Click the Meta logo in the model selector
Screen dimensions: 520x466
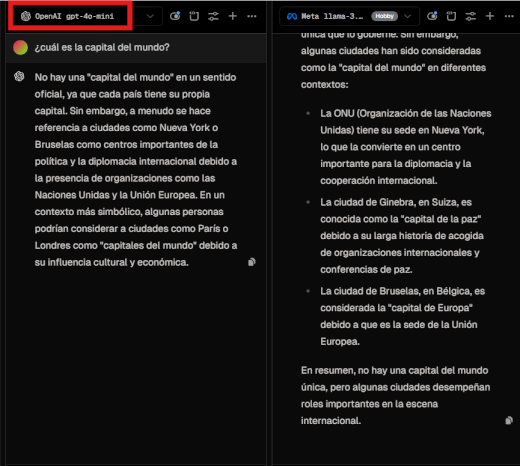pyautogui.click(x=292, y=16)
